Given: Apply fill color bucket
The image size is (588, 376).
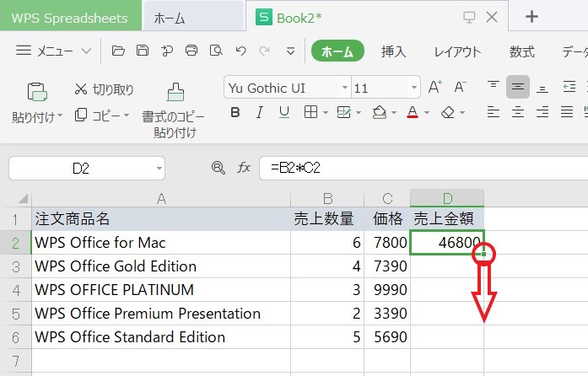Looking at the screenshot, I should point(379,112).
